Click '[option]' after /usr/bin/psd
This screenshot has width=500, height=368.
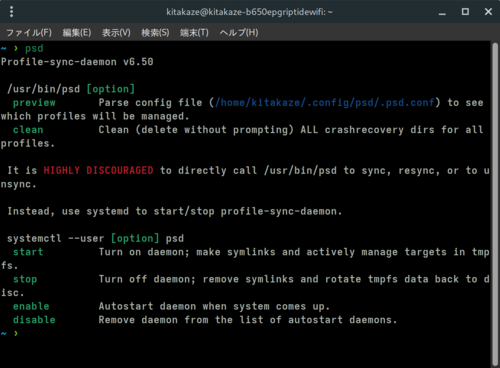(x=111, y=89)
